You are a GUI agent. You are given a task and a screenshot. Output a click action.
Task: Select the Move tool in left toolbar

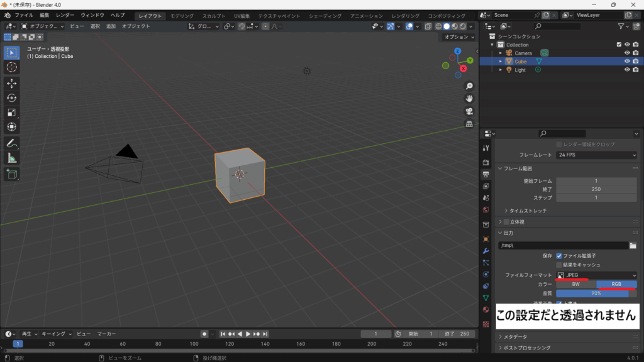(x=12, y=83)
